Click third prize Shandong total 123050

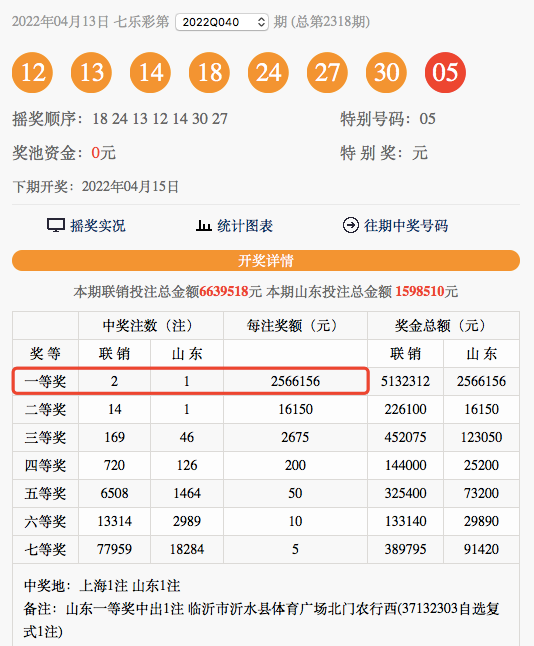[x=481, y=437]
